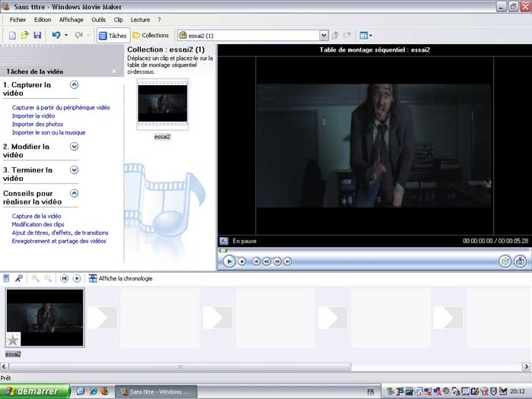The image size is (532, 399).
Task: Open the Clip menu
Action: click(119, 20)
